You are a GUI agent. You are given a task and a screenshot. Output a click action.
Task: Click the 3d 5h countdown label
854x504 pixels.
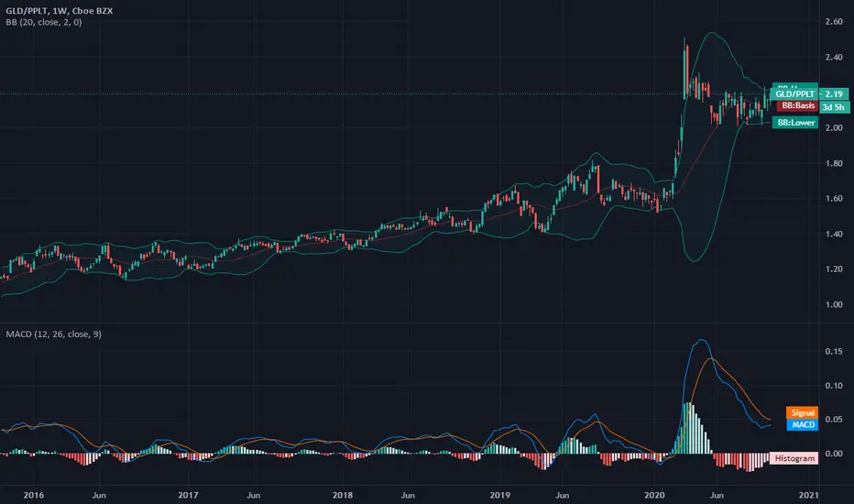click(833, 107)
